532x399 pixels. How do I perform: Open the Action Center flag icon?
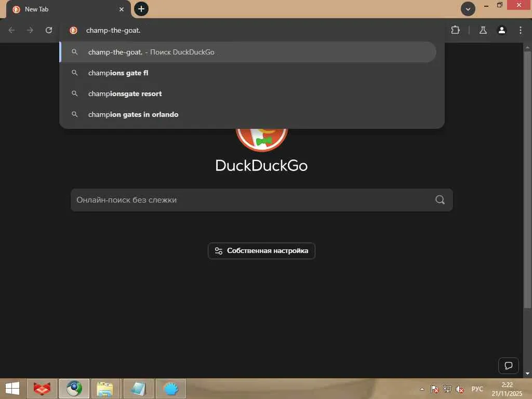pyautogui.click(x=435, y=389)
